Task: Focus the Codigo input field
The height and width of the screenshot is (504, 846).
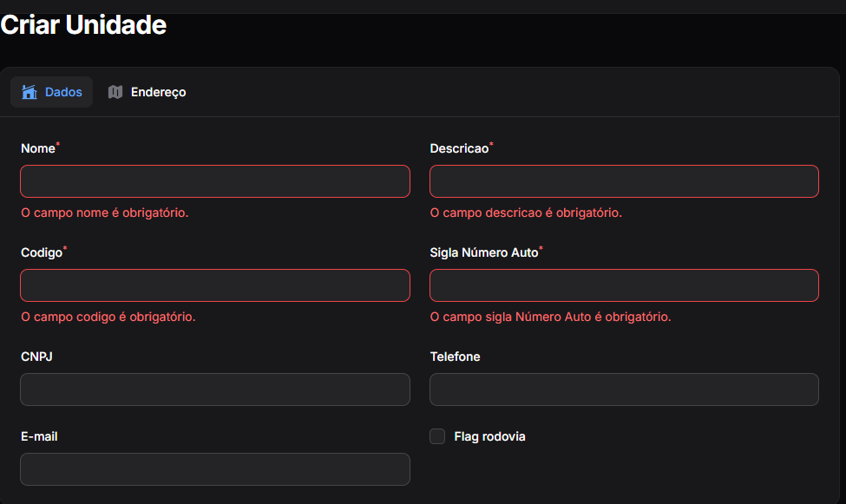Action: pos(215,285)
